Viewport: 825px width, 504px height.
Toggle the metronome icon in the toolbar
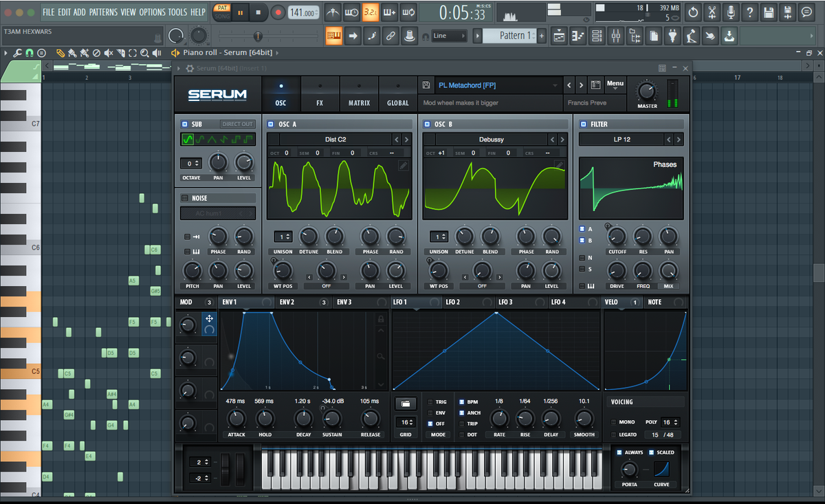(x=333, y=12)
